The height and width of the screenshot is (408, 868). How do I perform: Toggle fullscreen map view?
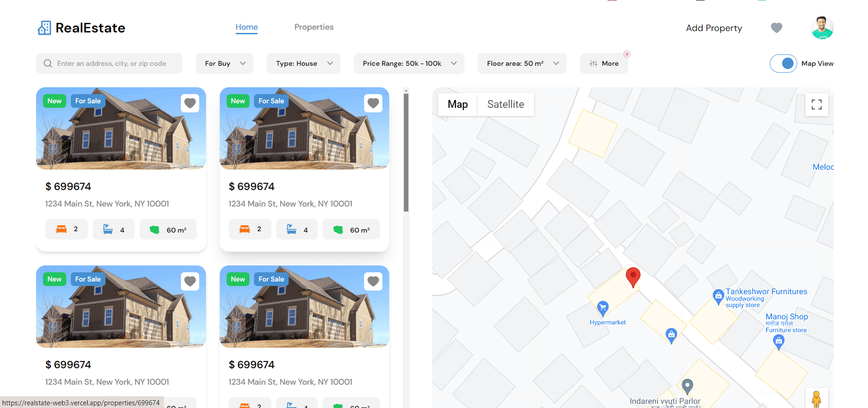tap(817, 105)
